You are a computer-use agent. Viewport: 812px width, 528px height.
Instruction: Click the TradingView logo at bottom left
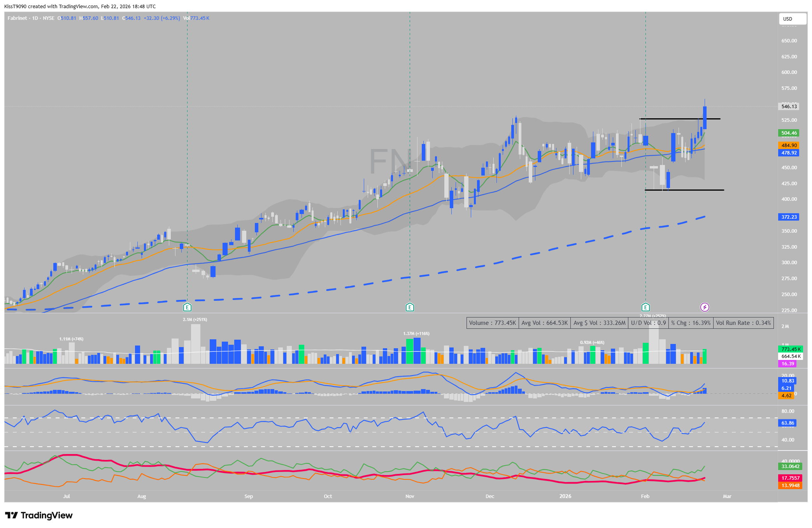point(39,516)
